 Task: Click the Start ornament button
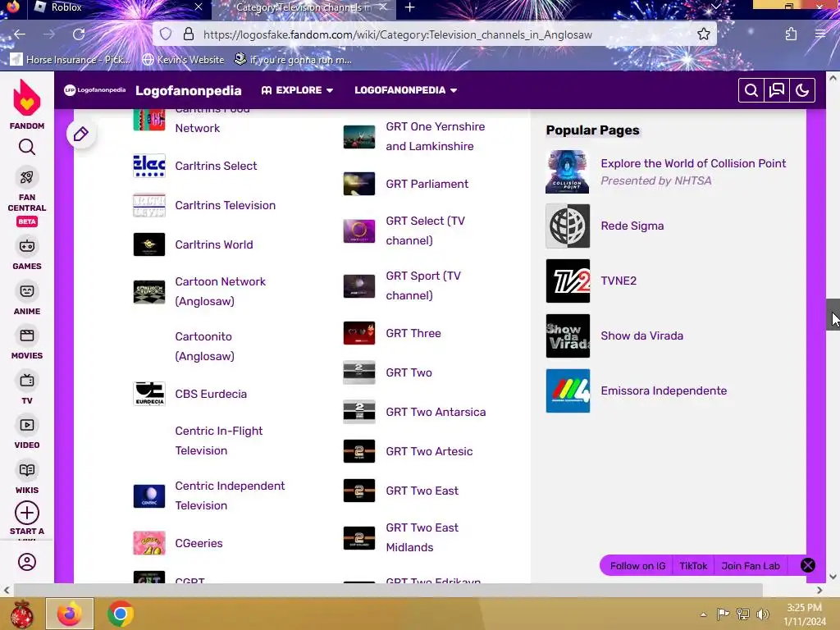click(21, 614)
